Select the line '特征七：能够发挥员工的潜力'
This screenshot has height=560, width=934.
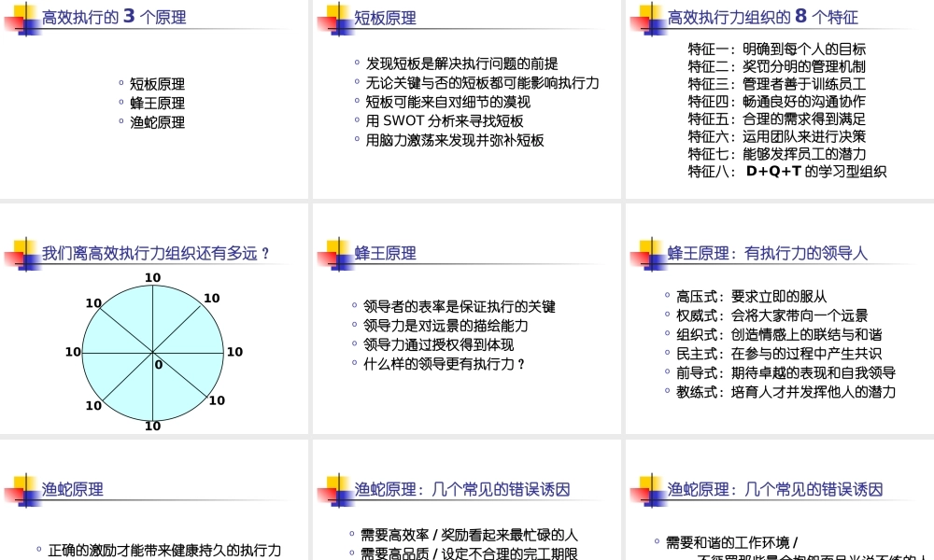click(777, 154)
